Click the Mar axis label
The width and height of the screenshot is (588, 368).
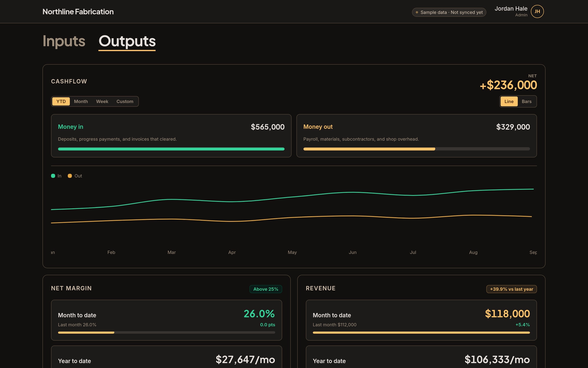click(171, 252)
